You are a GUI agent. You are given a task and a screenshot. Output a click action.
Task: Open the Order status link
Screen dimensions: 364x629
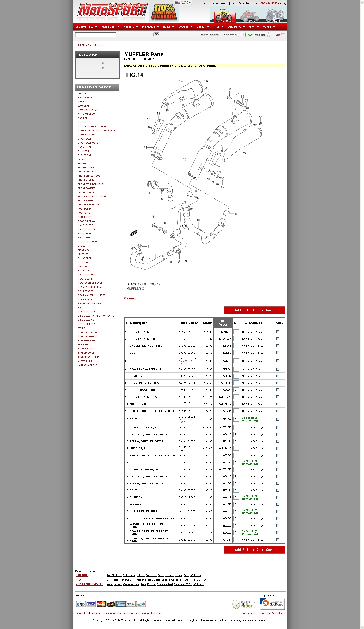click(x=219, y=3)
